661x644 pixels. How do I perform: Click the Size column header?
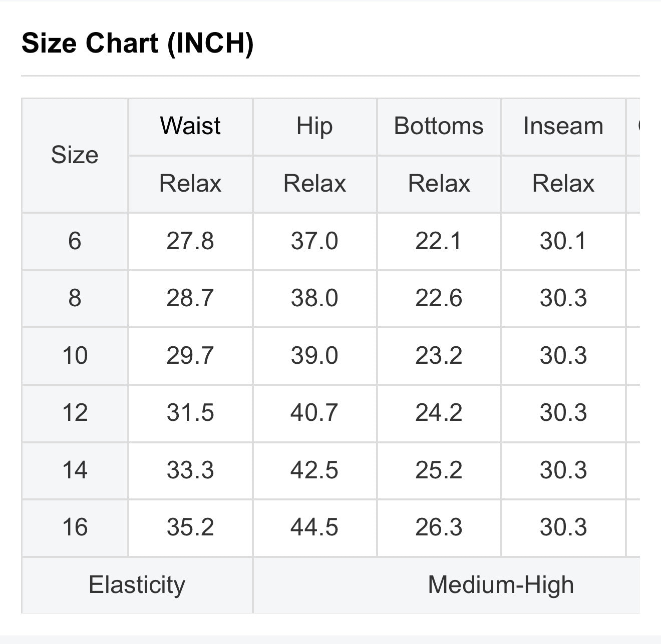coord(75,155)
